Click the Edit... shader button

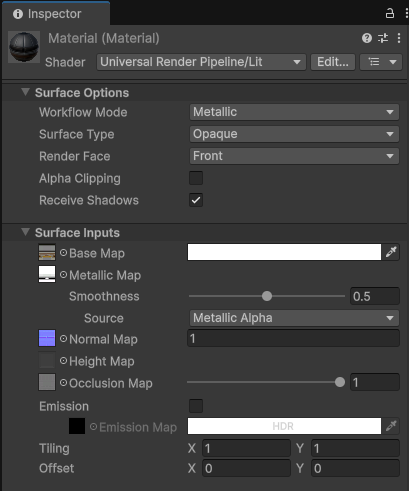(333, 62)
